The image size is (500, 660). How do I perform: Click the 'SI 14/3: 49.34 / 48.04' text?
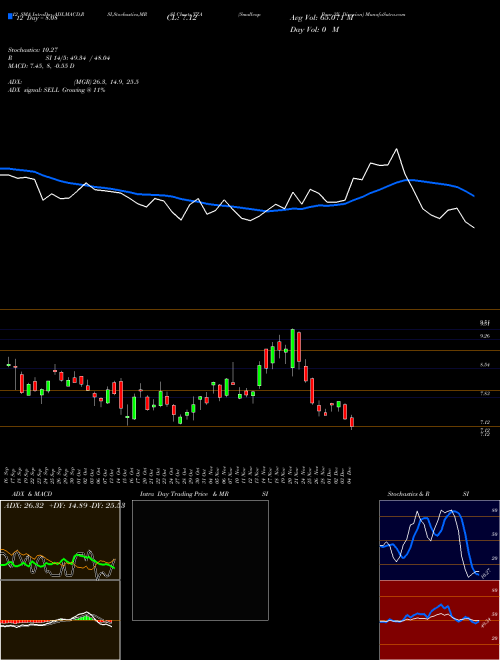78,58
